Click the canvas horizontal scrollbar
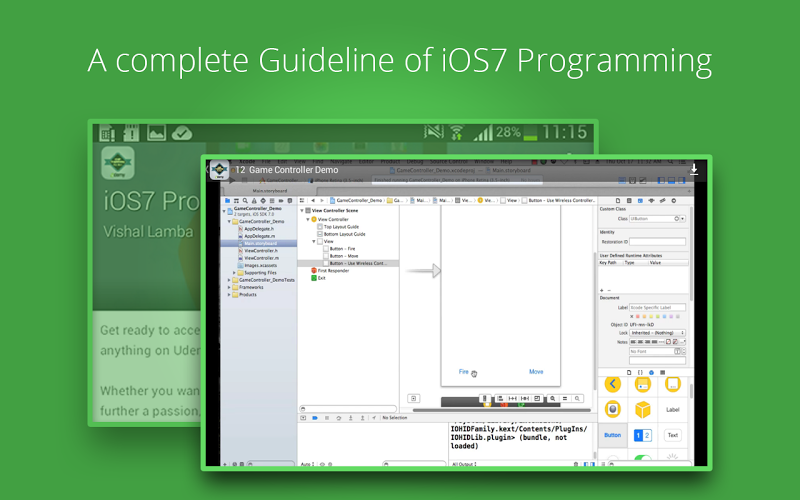The width and height of the screenshot is (800, 500). (502, 410)
